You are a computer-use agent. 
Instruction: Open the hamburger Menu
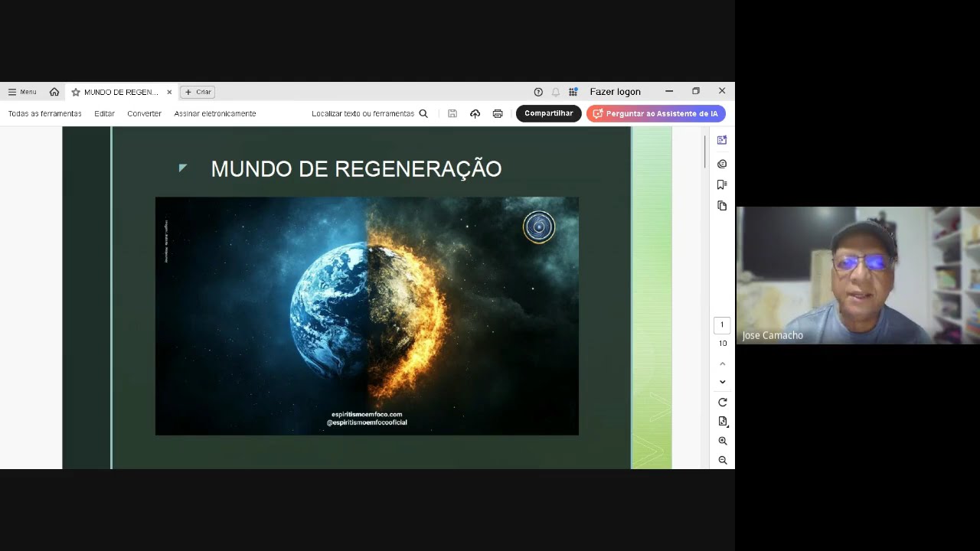point(22,92)
